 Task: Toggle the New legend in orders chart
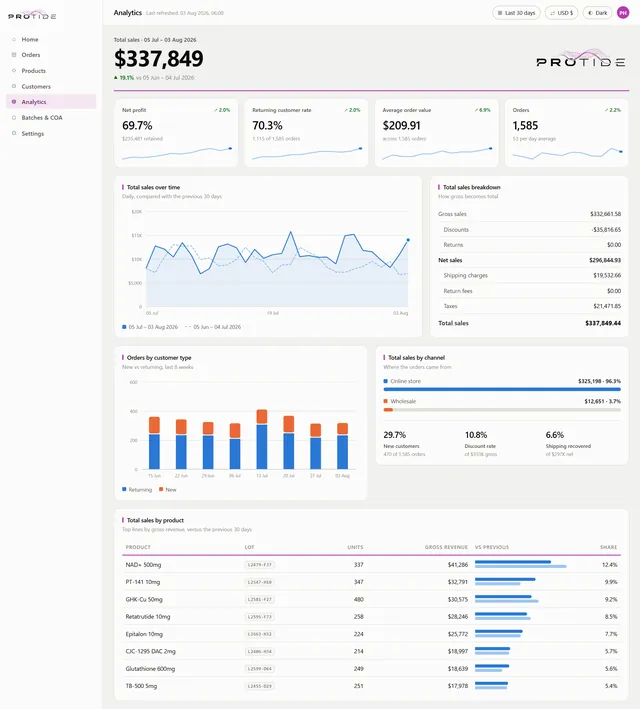click(x=167, y=490)
